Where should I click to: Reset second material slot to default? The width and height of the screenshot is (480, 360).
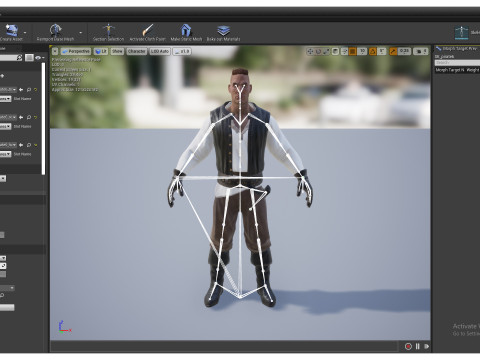[35, 117]
